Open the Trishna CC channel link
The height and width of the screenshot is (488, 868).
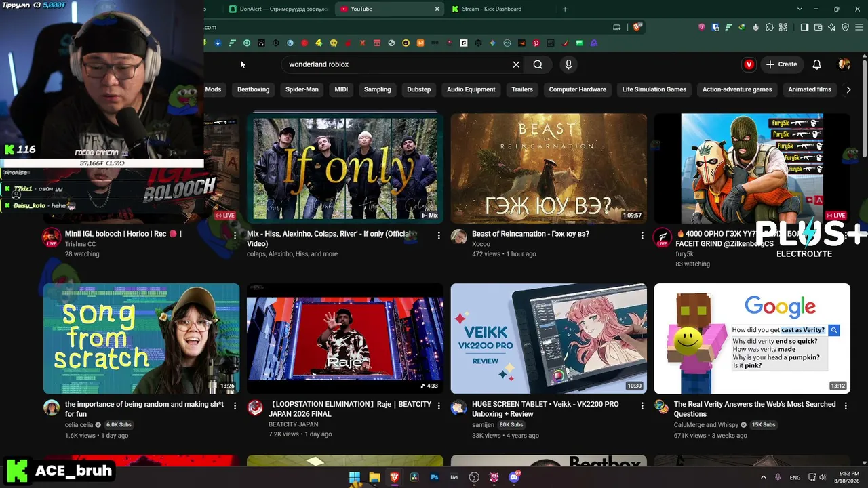(x=81, y=244)
